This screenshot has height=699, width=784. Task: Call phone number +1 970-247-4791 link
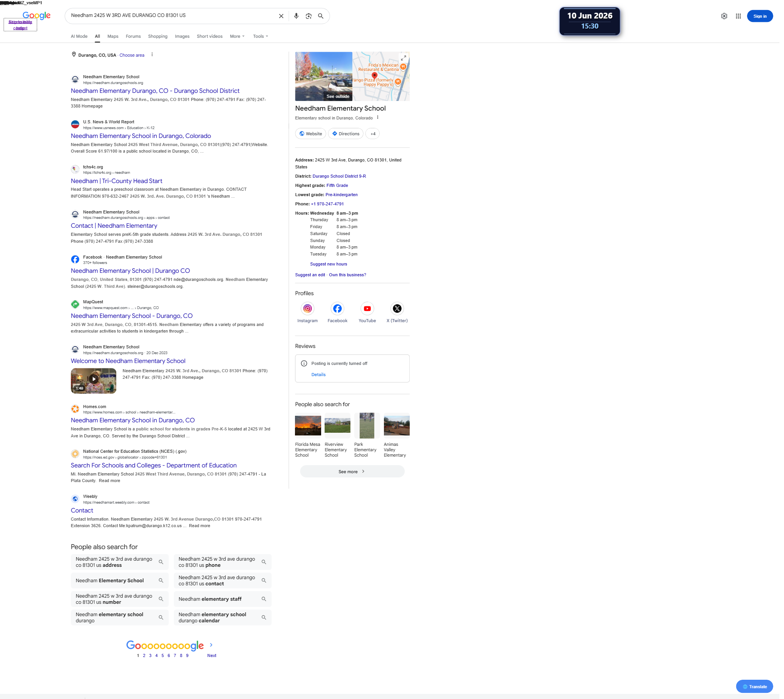click(x=327, y=204)
